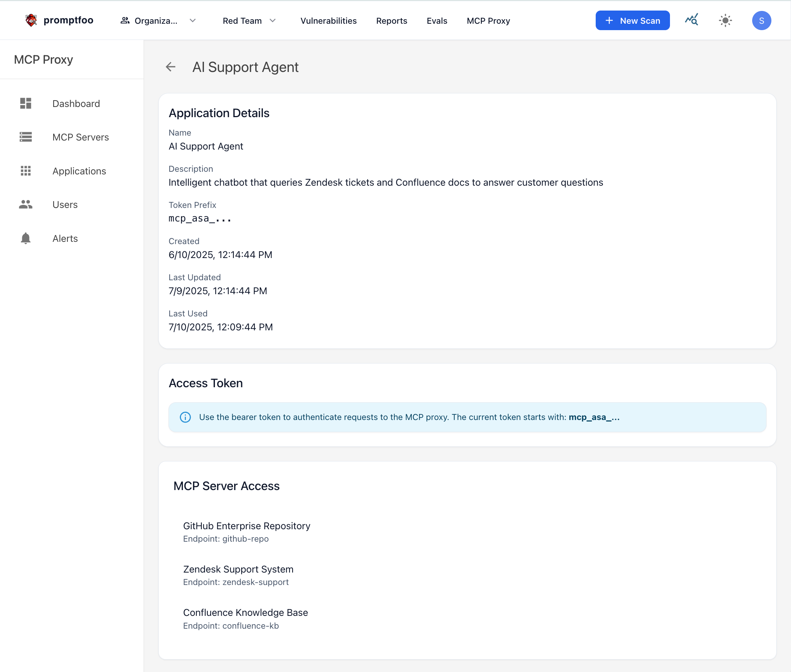Screen dimensions: 791x672
Task: Click the Users sidebar icon
Action: pyautogui.click(x=25, y=204)
